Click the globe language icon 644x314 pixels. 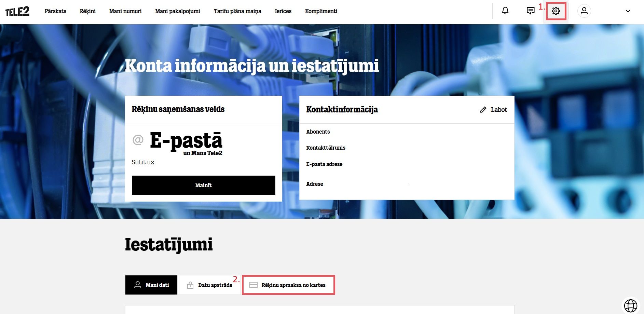point(631,305)
